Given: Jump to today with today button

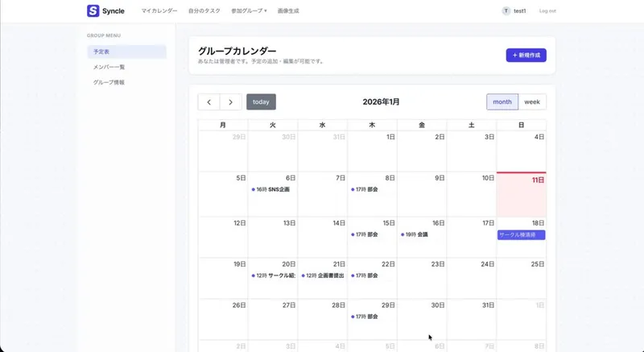Looking at the screenshot, I should 261,101.
